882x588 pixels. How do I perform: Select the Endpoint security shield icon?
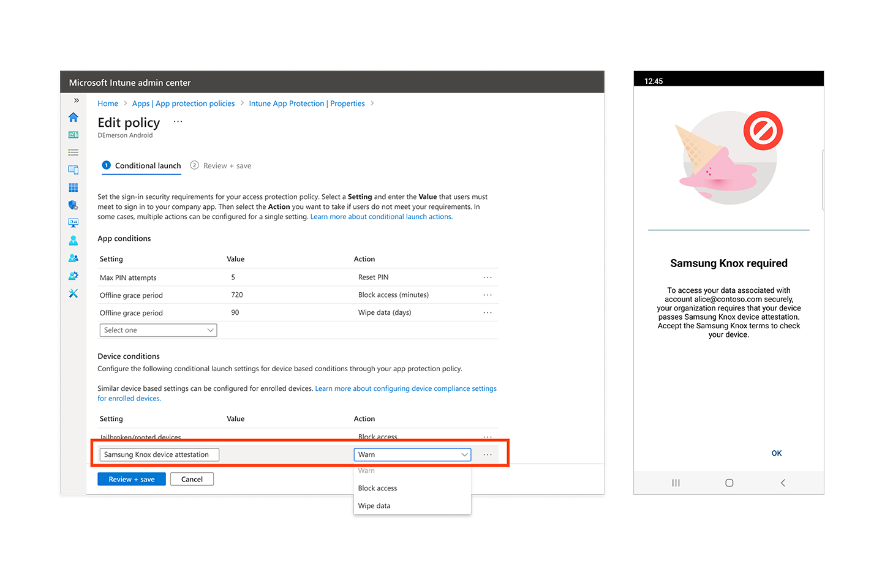[73, 205]
